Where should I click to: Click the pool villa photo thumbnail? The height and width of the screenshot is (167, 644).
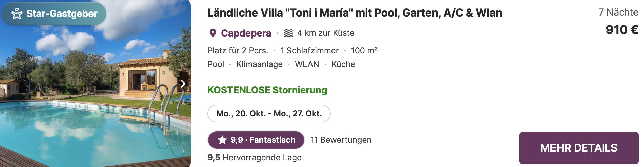tap(96, 83)
